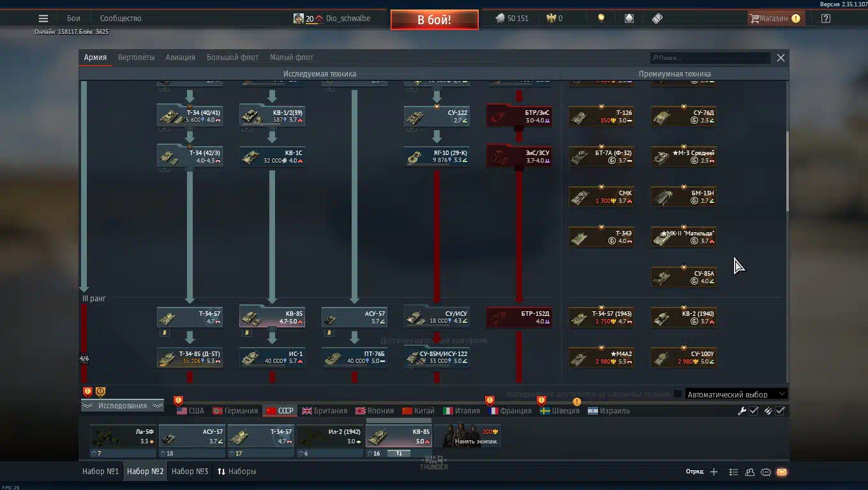Select the premium Т-34Э card
The width and height of the screenshot is (868, 490).
601,237
